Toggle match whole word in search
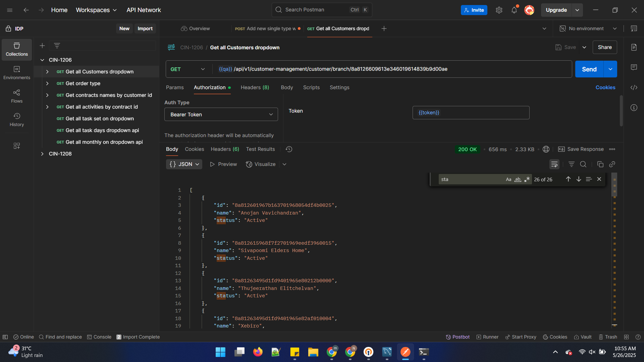The width and height of the screenshot is (644, 362). [x=518, y=179]
